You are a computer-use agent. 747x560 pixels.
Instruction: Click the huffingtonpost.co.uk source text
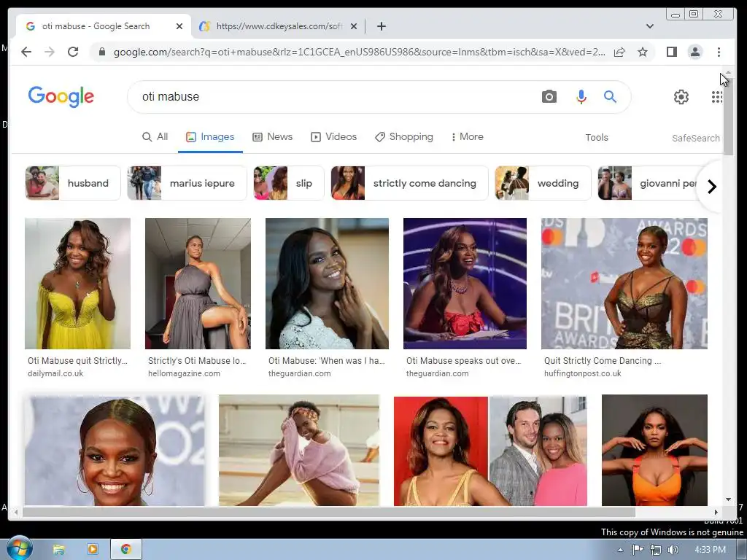(x=583, y=374)
